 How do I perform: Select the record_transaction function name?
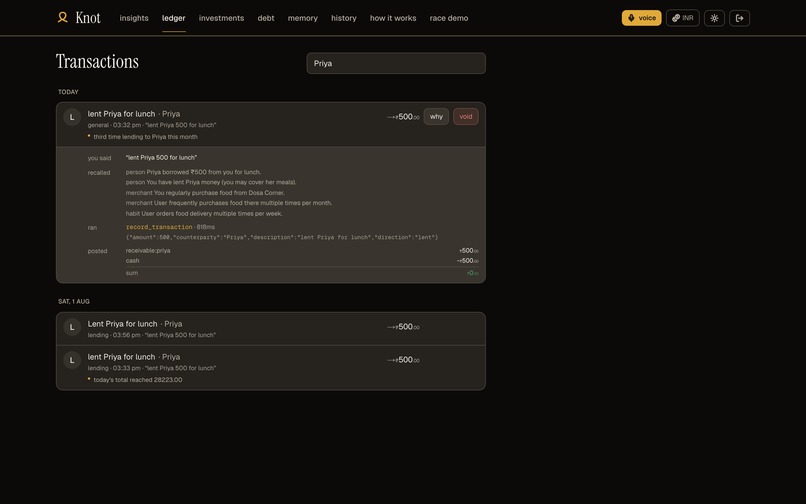point(159,227)
